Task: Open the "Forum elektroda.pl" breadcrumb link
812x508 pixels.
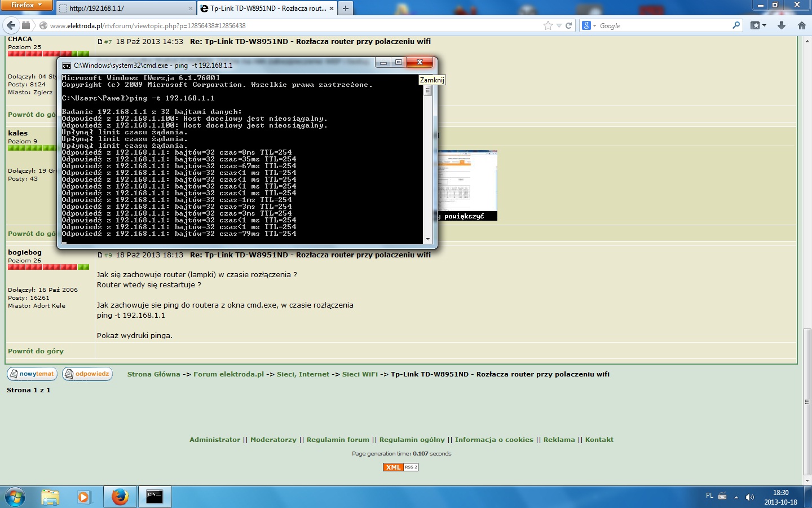Action: (x=228, y=374)
